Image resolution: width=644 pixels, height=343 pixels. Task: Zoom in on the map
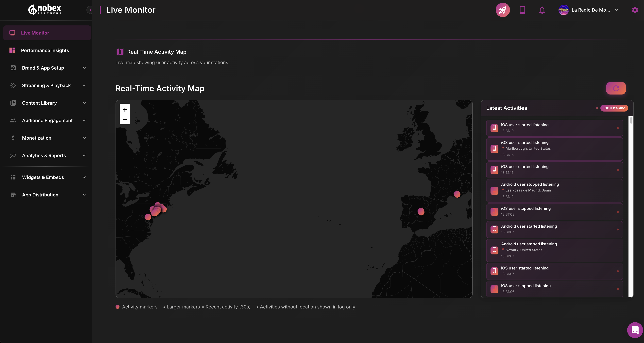[x=125, y=109]
